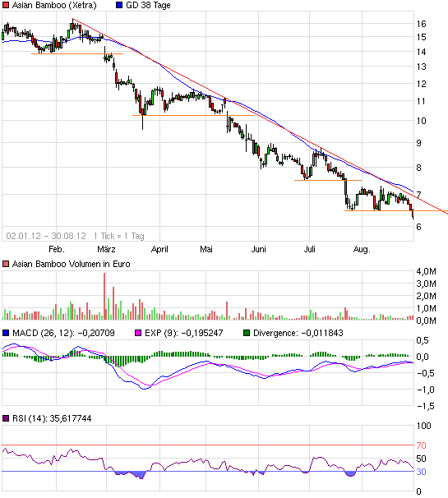Click the price axis value 10
Screen dimensions: 448x498
click(422, 121)
